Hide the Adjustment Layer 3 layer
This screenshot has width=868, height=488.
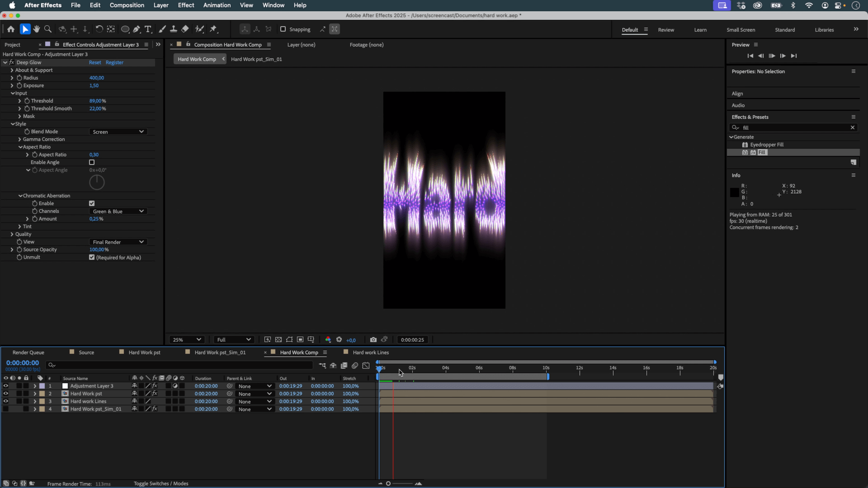(x=6, y=386)
